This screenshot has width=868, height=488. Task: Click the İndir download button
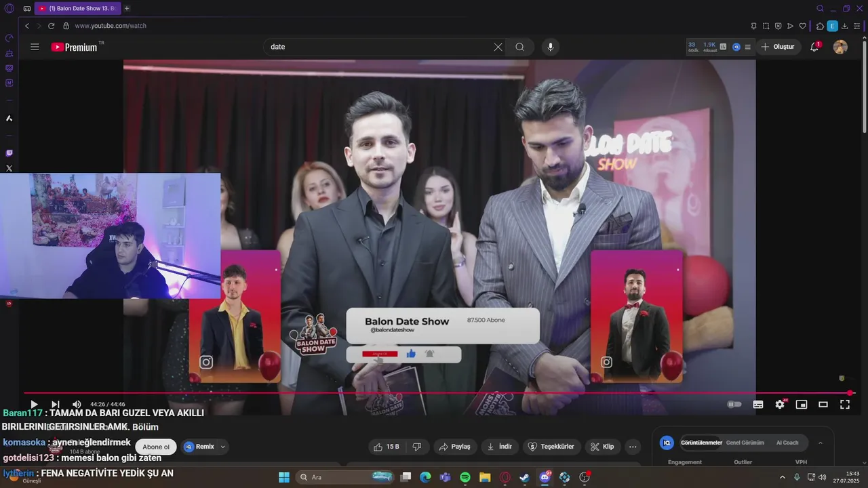click(500, 447)
